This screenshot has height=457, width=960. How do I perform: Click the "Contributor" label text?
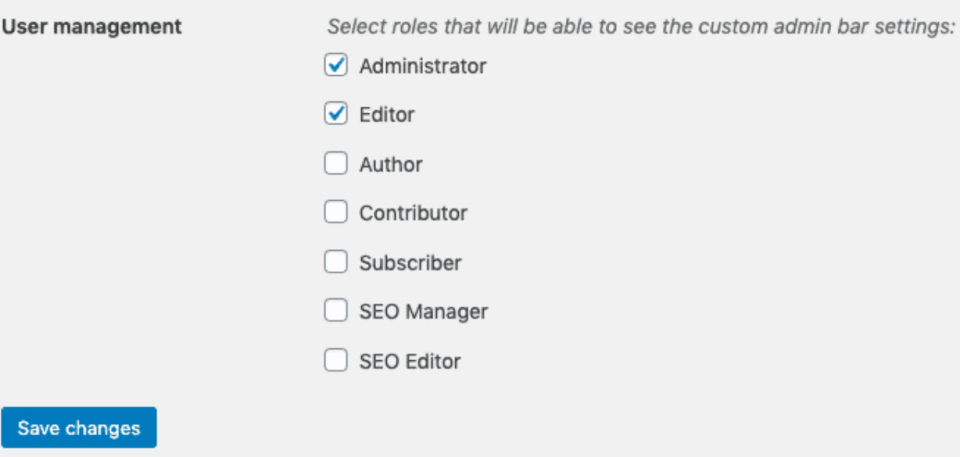(413, 213)
